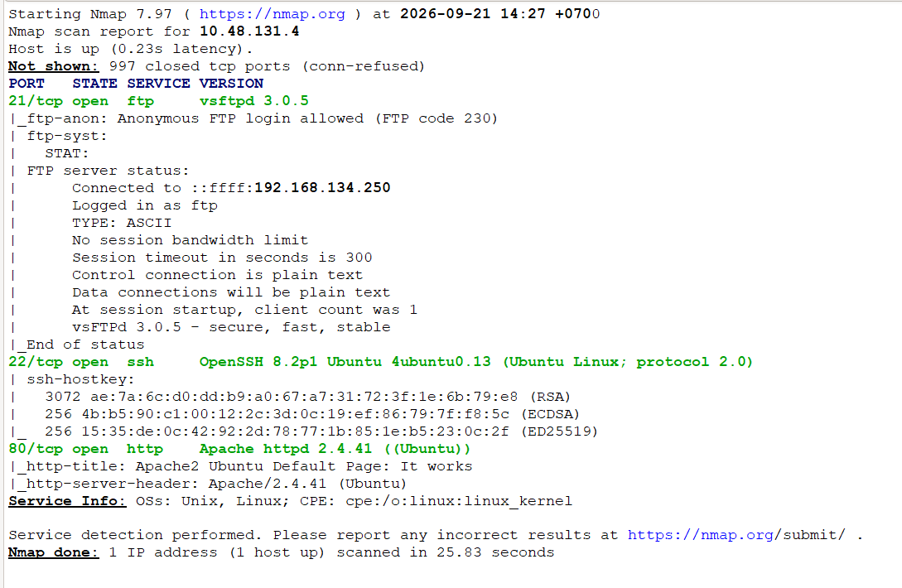The image size is (902, 588).
Task: Click the IP 192.168.134.250 text
Action: pyautogui.click(x=322, y=187)
